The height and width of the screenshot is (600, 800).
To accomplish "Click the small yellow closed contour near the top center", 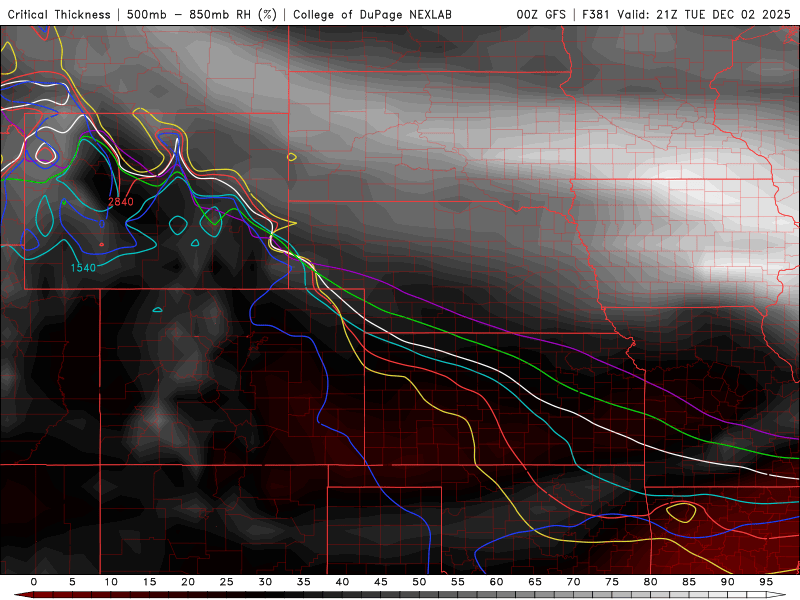I will [292, 157].
